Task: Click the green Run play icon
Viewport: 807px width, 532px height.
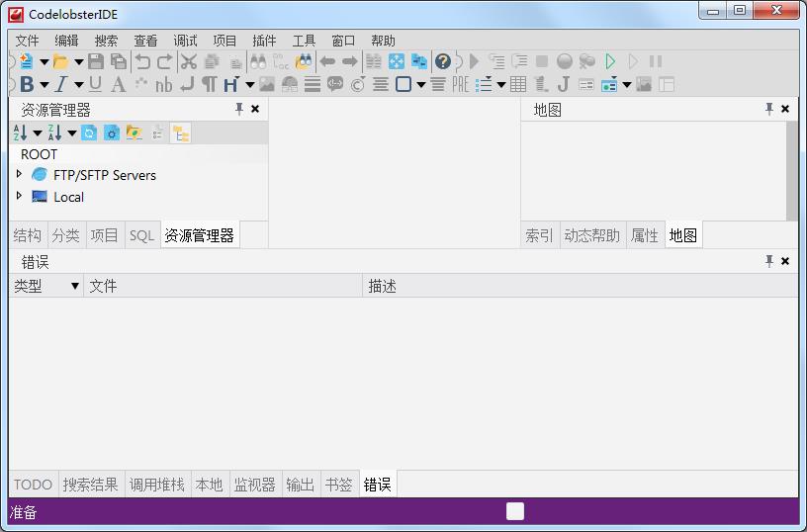Action: pos(610,61)
